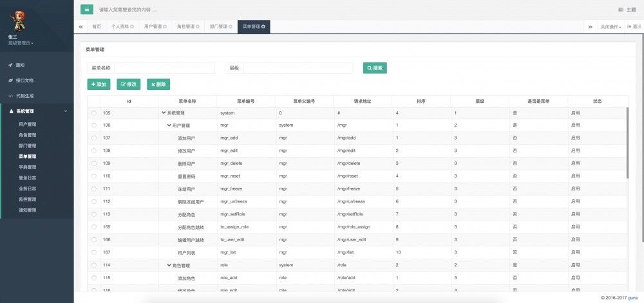The height and width of the screenshot is (303, 644).
Task: Select the radio button for row id 165
Action: pos(94,226)
